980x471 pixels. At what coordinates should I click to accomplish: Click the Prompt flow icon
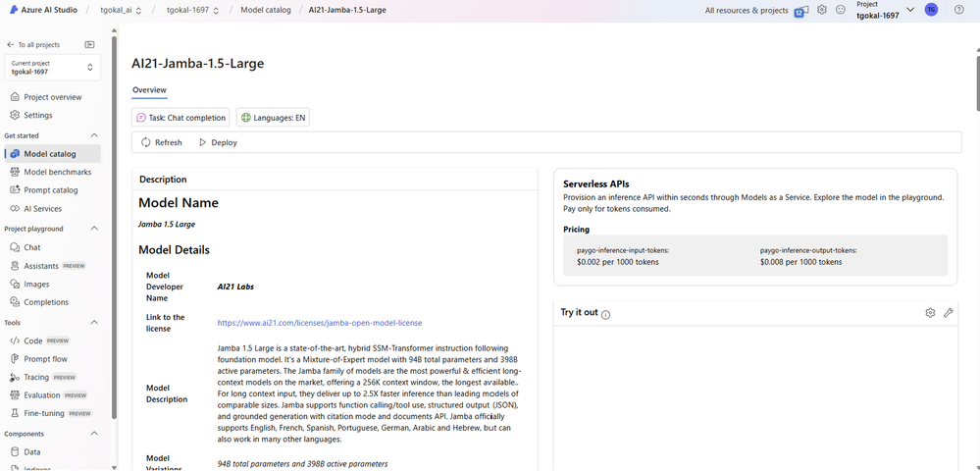point(15,359)
